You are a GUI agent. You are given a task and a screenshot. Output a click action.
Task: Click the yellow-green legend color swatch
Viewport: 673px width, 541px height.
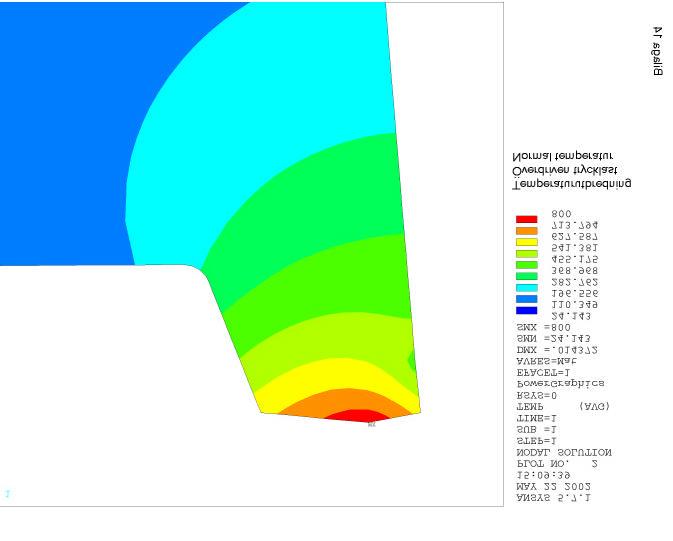pyautogui.click(x=526, y=254)
